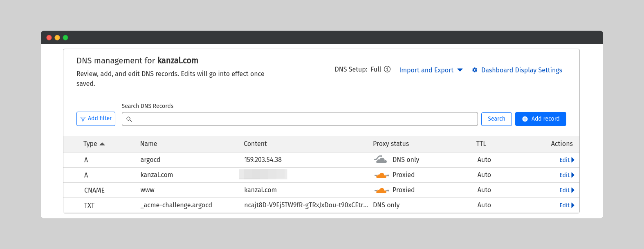Expand Edit for argocd A record
Viewport: 644px width, 249px height.
click(x=567, y=160)
